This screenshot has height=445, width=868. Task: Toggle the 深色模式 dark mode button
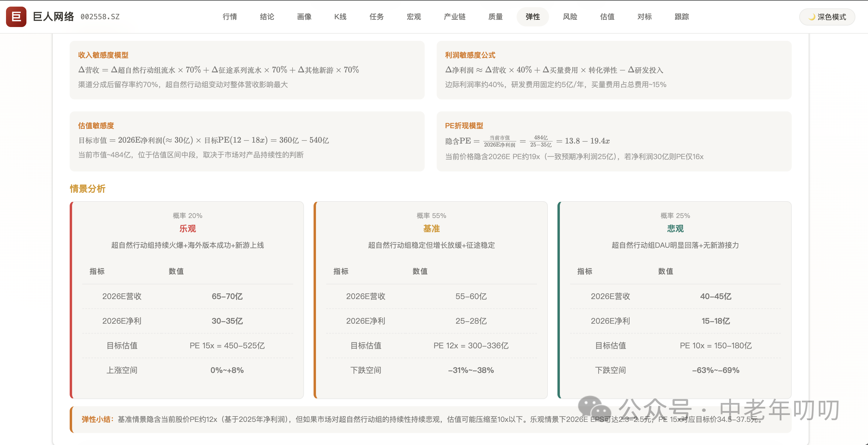coord(827,17)
